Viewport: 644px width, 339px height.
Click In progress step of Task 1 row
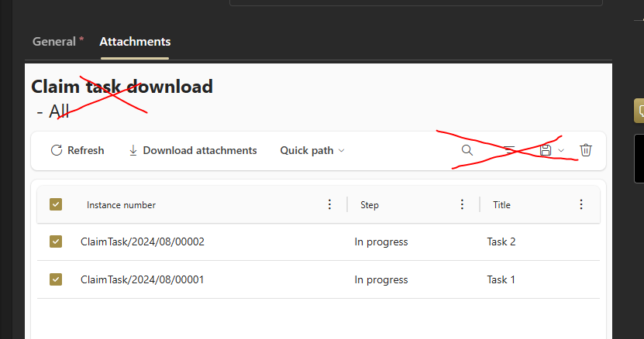tap(381, 280)
